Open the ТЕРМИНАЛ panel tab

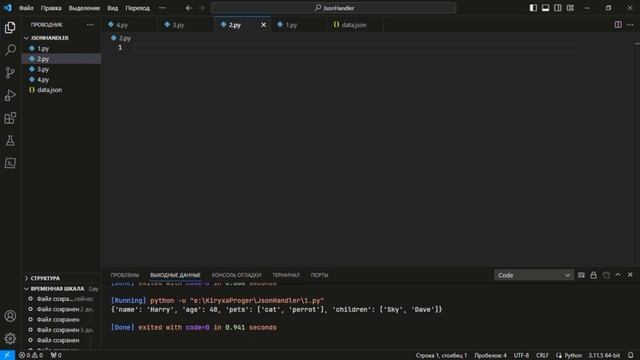coord(286,275)
